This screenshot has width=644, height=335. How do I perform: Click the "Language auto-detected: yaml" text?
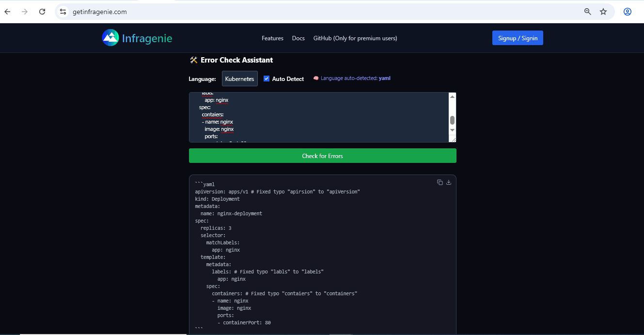pyautogui.click(x=355, y=79)
